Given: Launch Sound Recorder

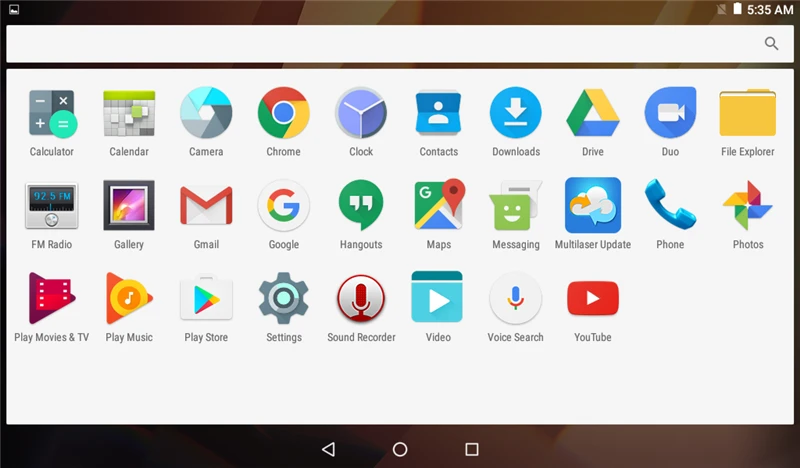Looking at the screenshot, I should pyautogui.click(x=361, y=299).
